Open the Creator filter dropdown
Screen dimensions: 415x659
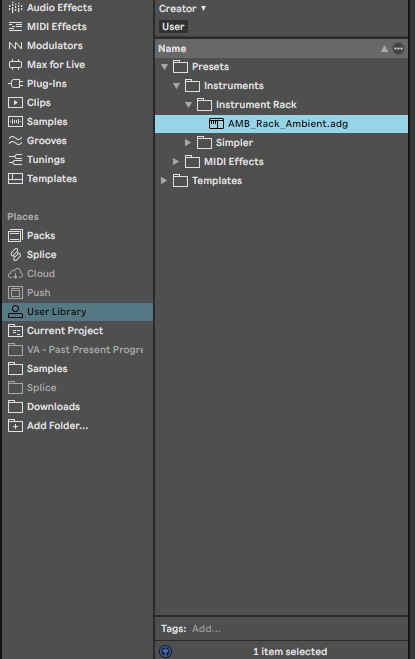[x=182, y=8]
